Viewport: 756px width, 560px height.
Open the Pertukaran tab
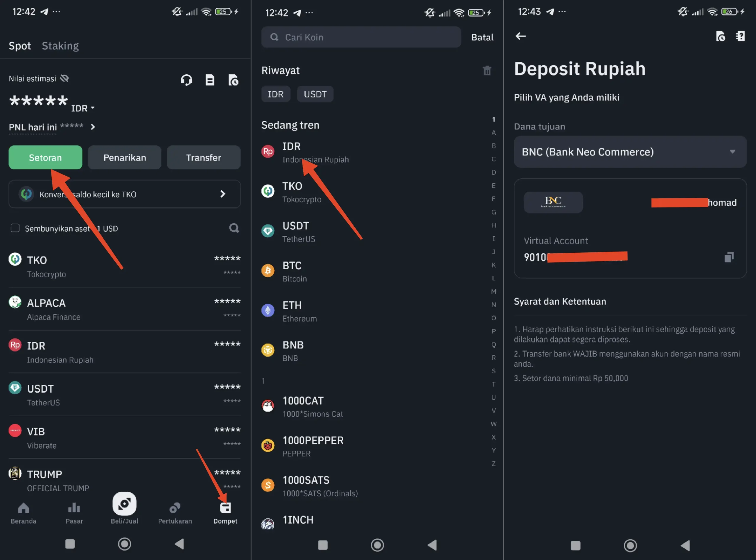(x=175, y=513)
